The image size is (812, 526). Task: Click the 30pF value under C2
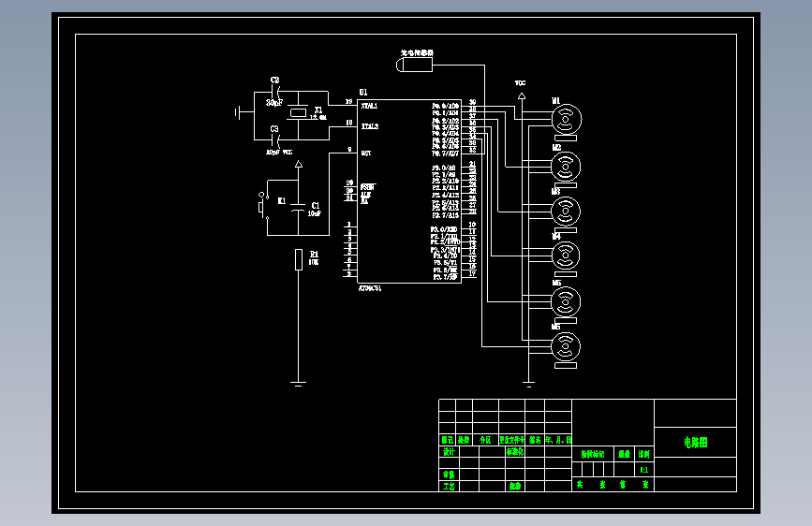(274, 103)
